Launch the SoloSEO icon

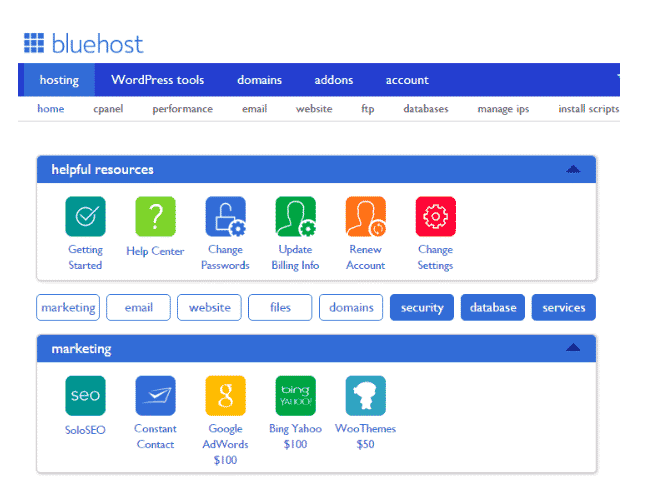coord(86,396)
